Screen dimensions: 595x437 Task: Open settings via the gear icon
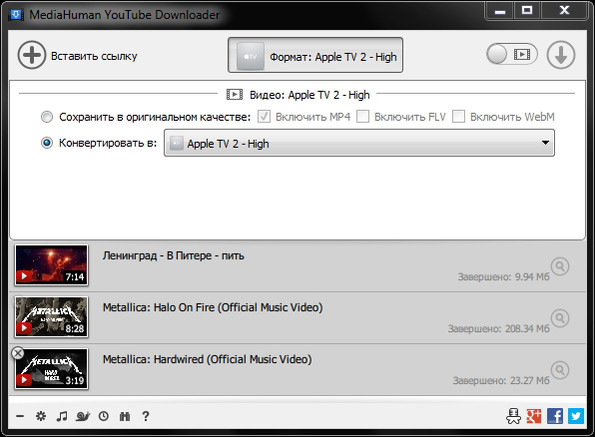click(x=41, y=416)
